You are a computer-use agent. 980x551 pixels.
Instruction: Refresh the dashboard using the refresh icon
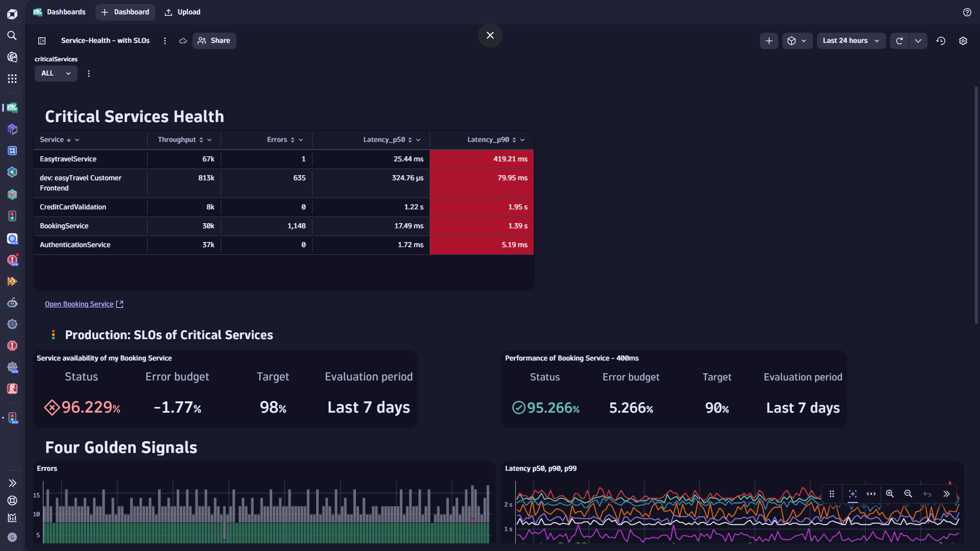[899, 41]
